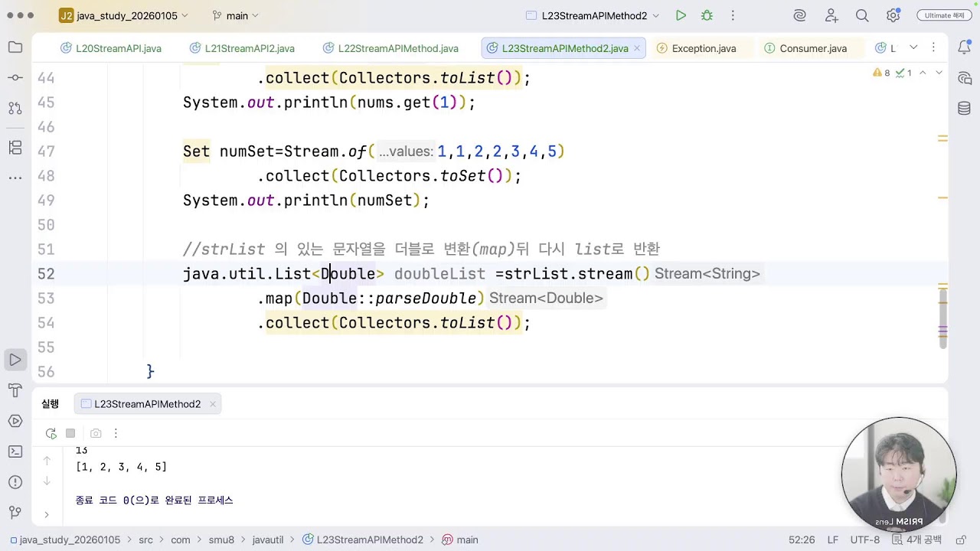
Task: Open AI Chat icon in right sidebar
Action: pyautogui.click(x=965, y=78)
